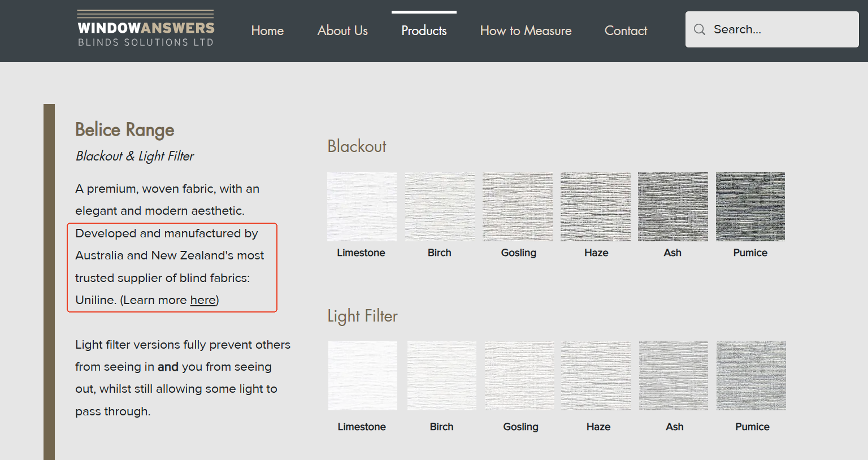
Task: Open Light Filter Haze thumbnail
Action: pos(596,375)
